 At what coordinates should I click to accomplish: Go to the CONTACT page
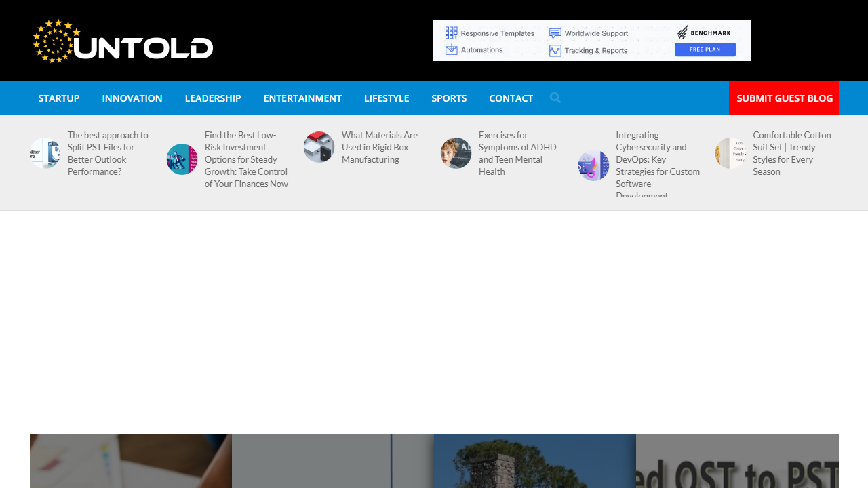coord(510,98)
